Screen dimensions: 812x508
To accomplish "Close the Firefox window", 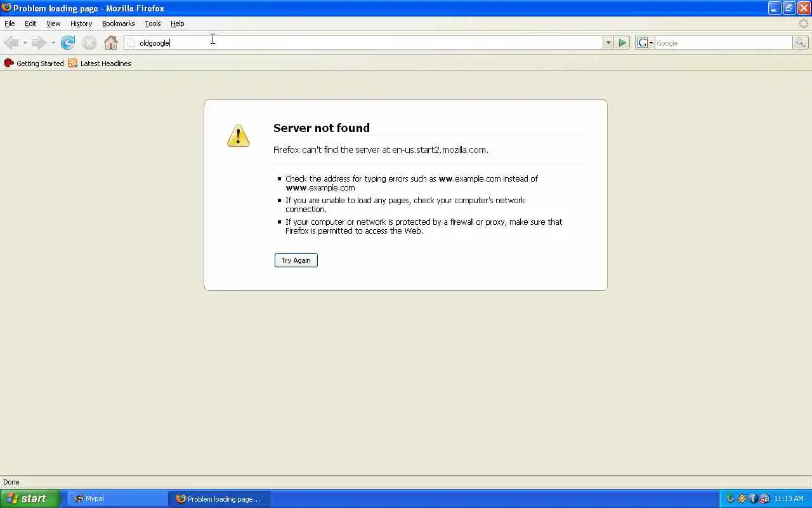I will [x=804, y=8].
